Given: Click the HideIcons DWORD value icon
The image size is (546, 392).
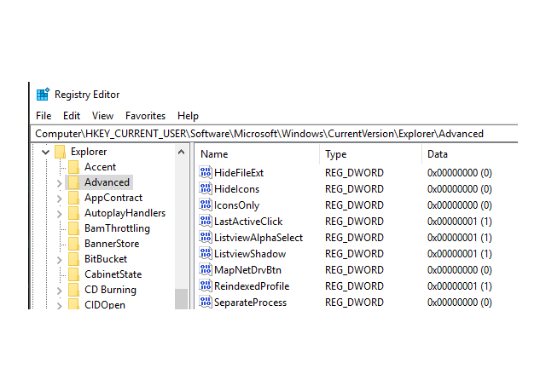Looking at the screenshot, I should pyautogui.click(x=206, y=188).
